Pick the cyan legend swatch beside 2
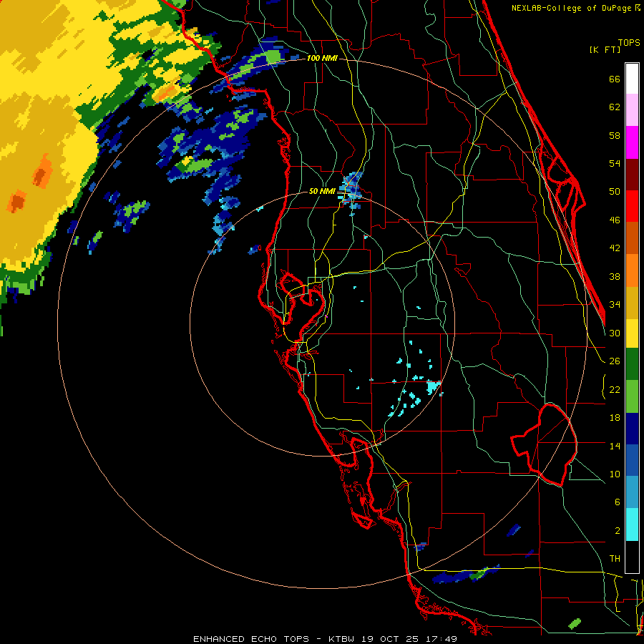Screen dimensions: 644x644 tap(632, 525)
